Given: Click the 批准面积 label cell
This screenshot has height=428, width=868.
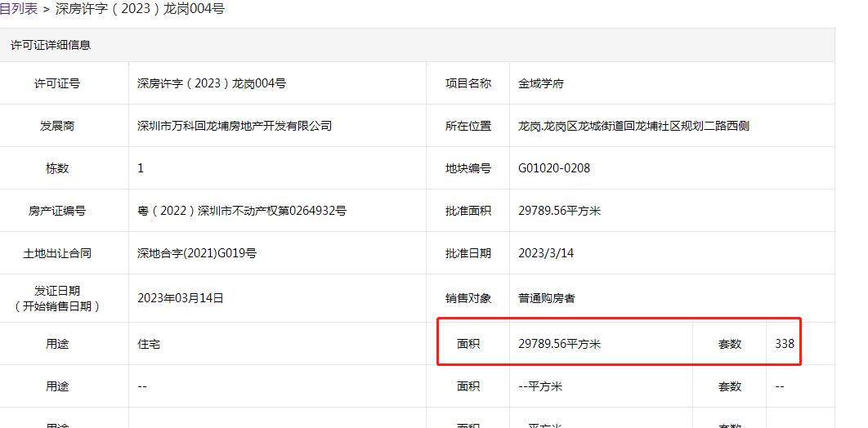Looking at the screenshot, I should coord(468,211).
